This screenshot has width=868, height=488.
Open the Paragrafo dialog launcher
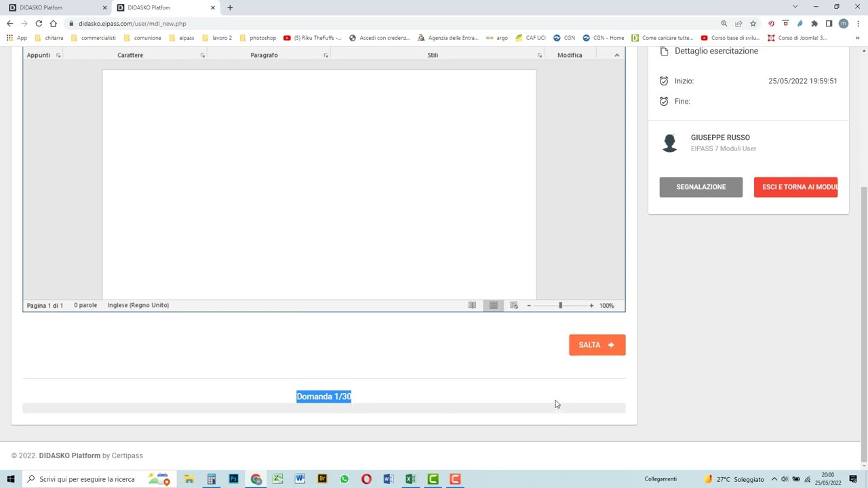[325, 56]
